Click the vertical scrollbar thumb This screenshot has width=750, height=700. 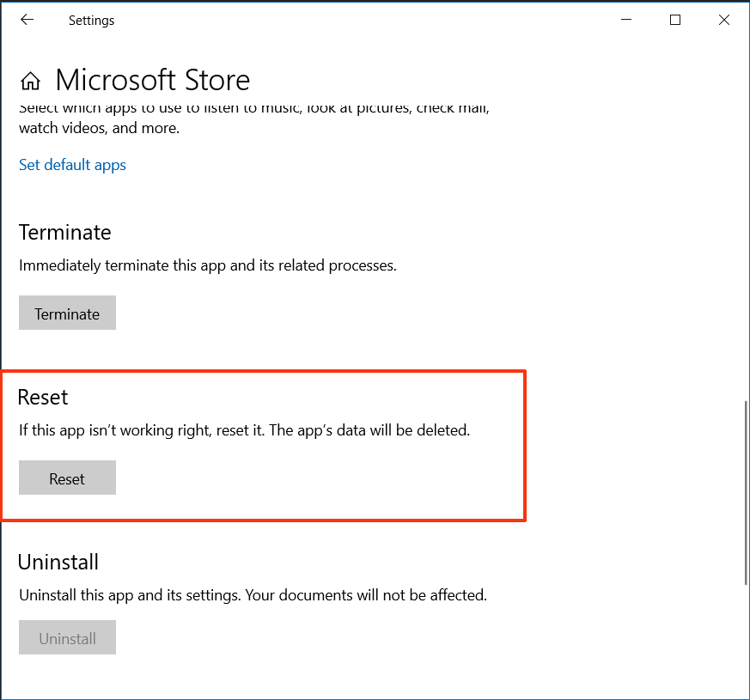[x=745, y=492]
